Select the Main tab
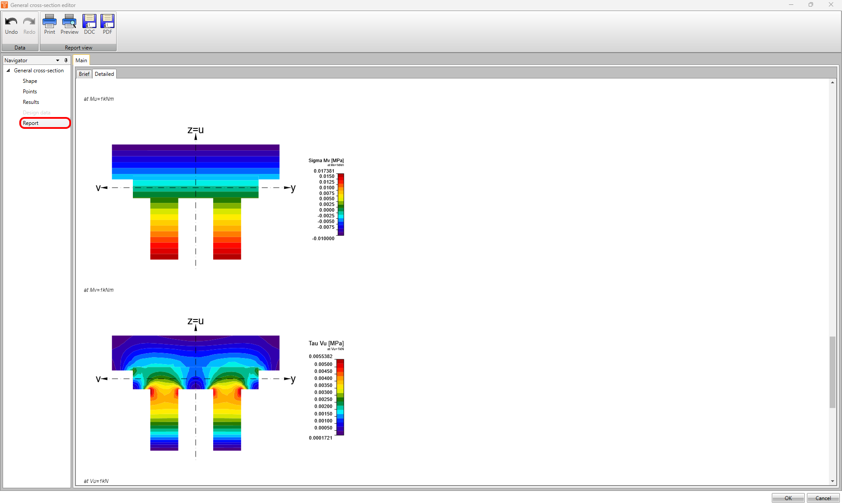The width and height of the screenshot is (842, 504). point(81,60)
